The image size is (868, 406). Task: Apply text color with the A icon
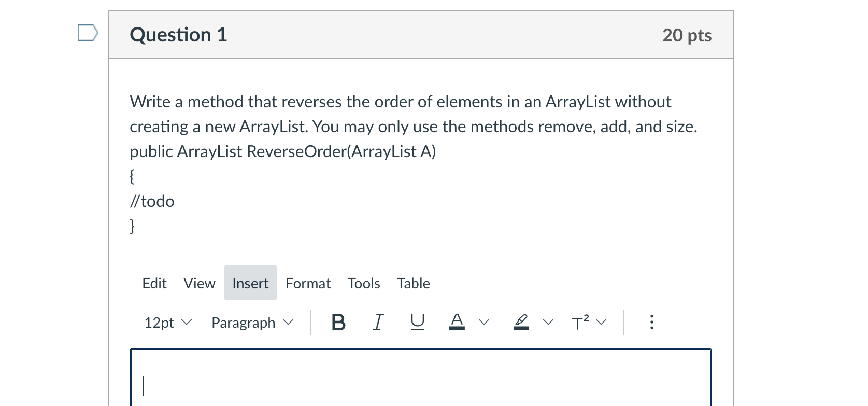457,323
